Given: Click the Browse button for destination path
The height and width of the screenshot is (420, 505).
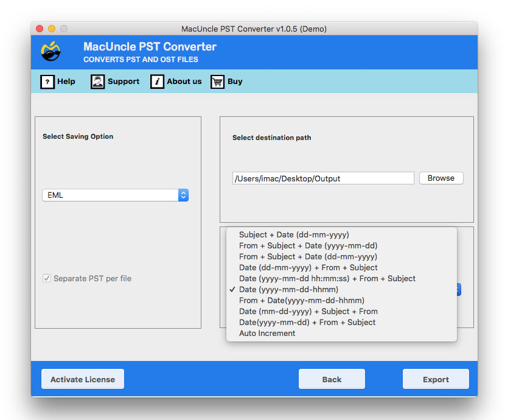Looking at the screenshot, I should point(441,178).
